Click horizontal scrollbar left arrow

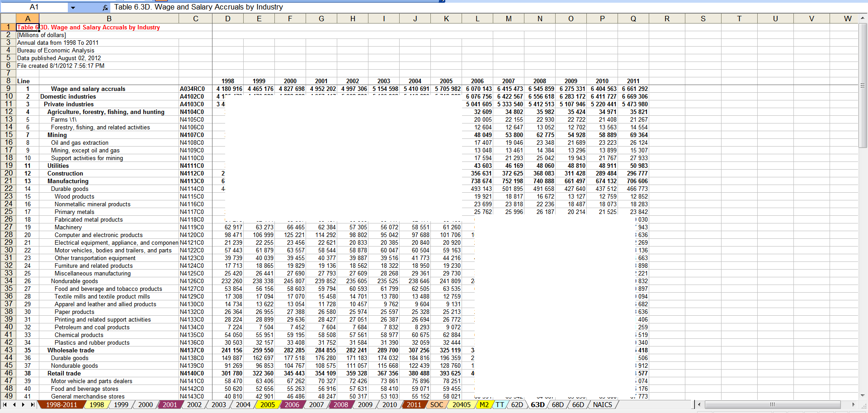click(699, 405)
